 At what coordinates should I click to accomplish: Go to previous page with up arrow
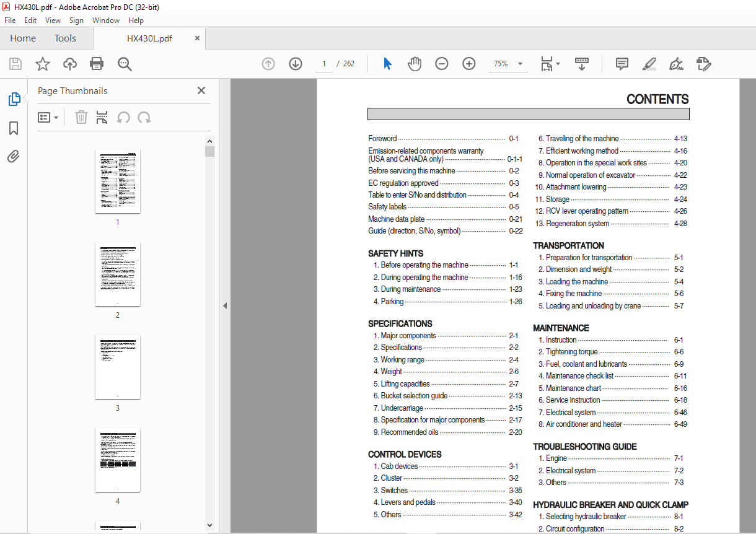(x=268, y=64)
